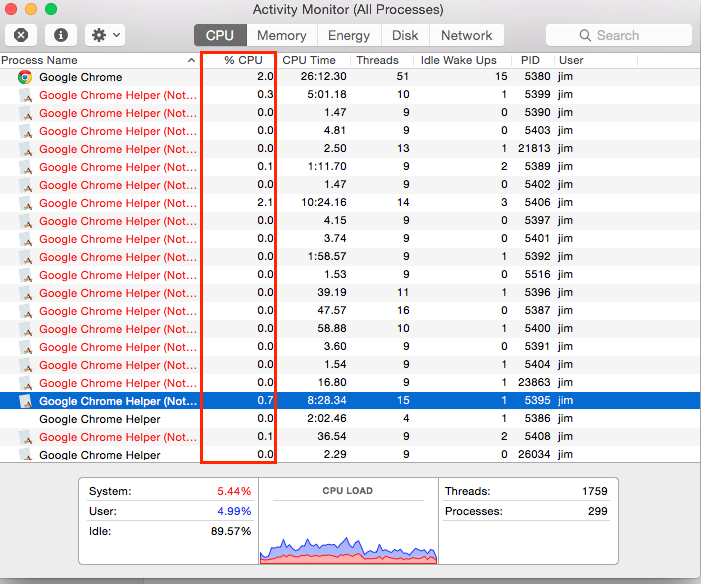701x584 pixels.
Task: Open the Energy tab
Action: click(349, 35)
